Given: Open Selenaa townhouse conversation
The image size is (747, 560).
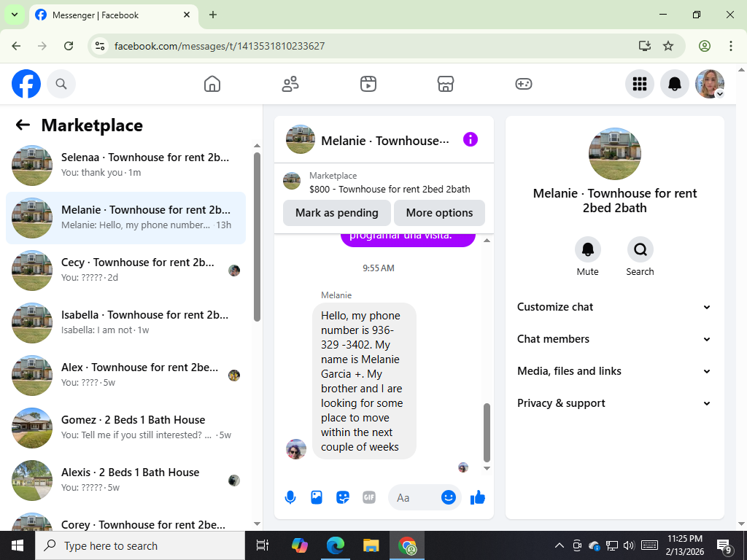Looking at the screenshot, I should tap(125, 166).
